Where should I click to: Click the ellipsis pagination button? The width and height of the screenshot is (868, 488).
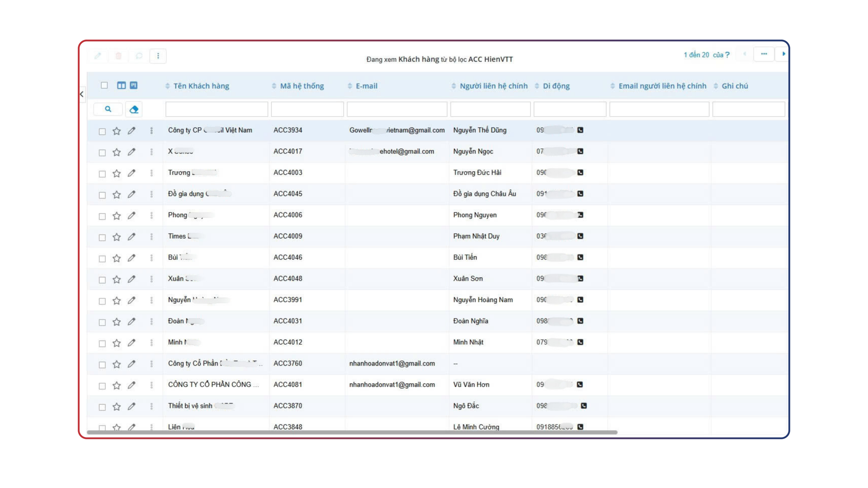(x=764, y=54)
